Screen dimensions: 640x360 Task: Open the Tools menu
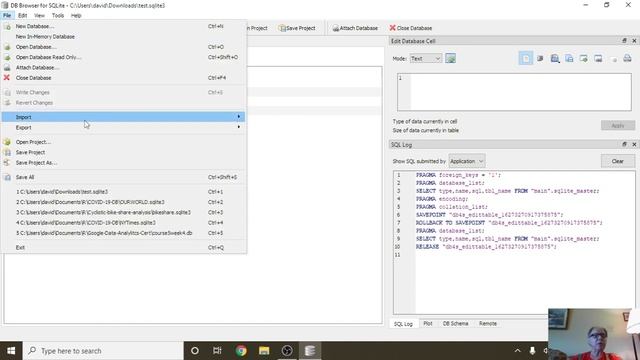[x=58, y=16]
